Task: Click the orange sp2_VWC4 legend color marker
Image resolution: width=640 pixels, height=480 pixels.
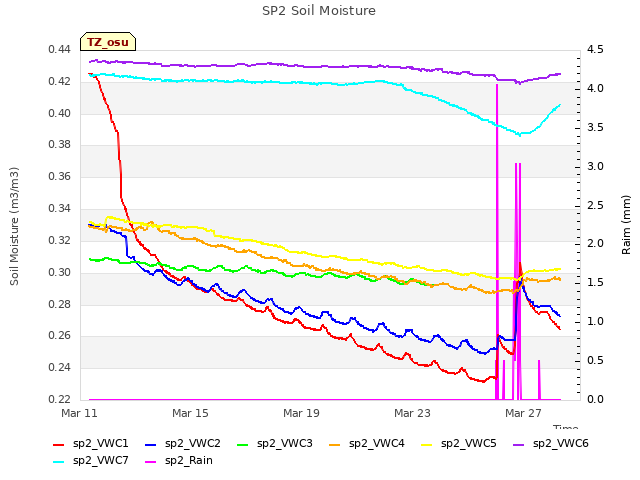Action: click(x=335, y=445)
